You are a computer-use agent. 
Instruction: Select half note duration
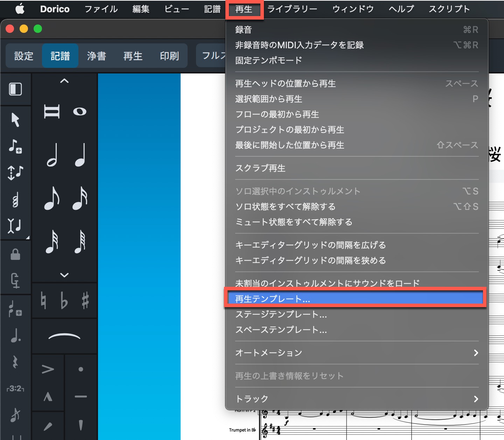(52, 155)
